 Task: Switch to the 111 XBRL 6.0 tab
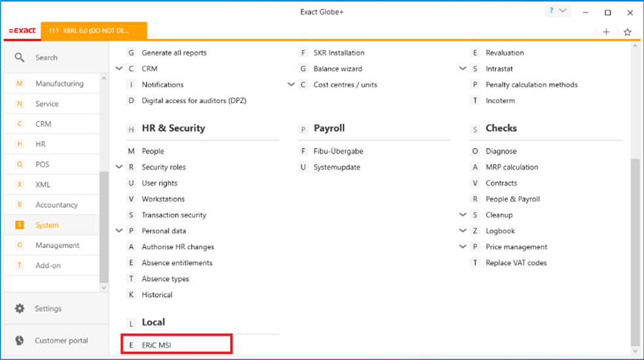[x=93, y=31]
